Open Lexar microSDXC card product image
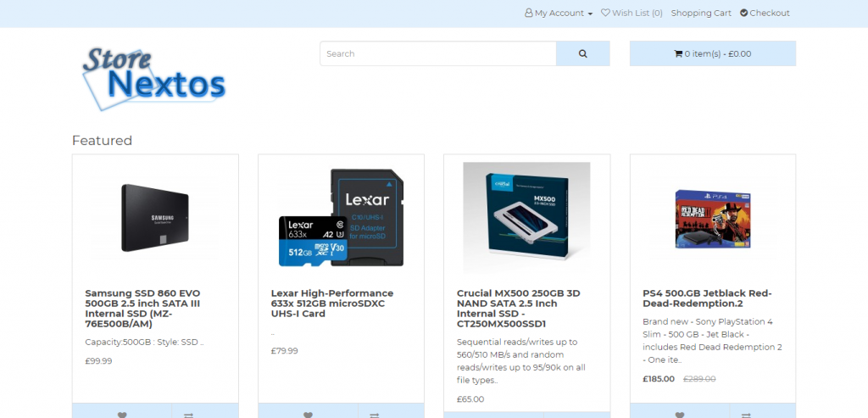 tap(341, 218)
